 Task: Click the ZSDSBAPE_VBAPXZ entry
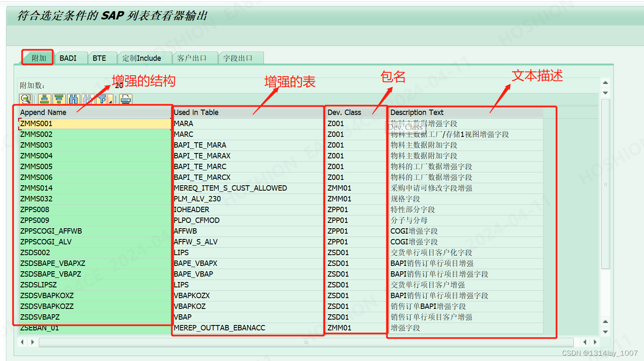pos(95,263)
